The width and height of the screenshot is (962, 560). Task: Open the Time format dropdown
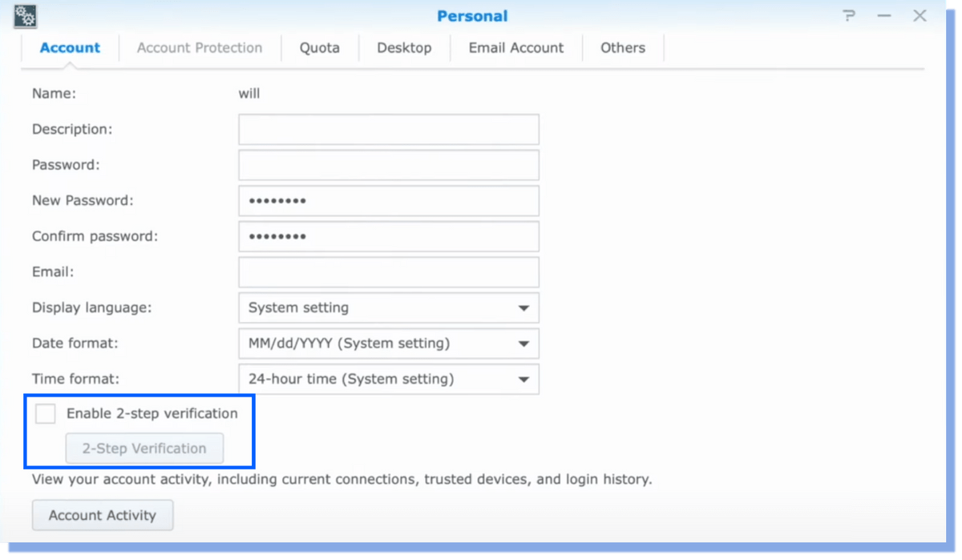click(x=389, y=379)
